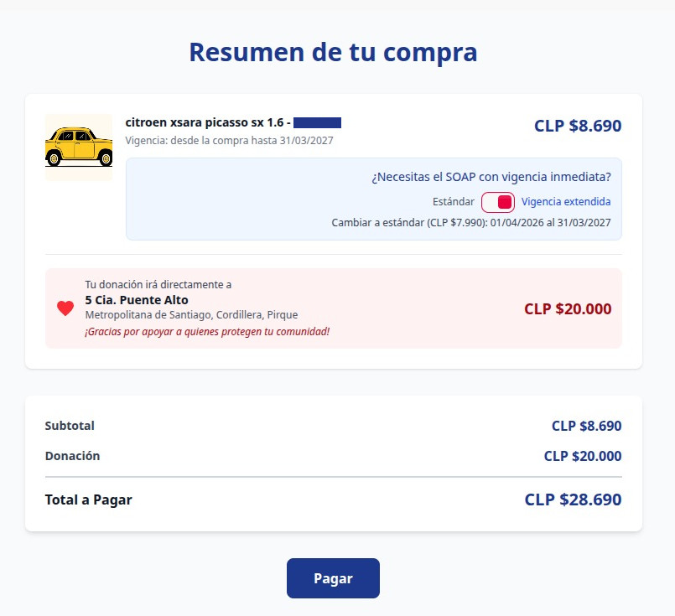Click the CLP $28.690 total amount

pyautogui.click(x=573, y=500)
